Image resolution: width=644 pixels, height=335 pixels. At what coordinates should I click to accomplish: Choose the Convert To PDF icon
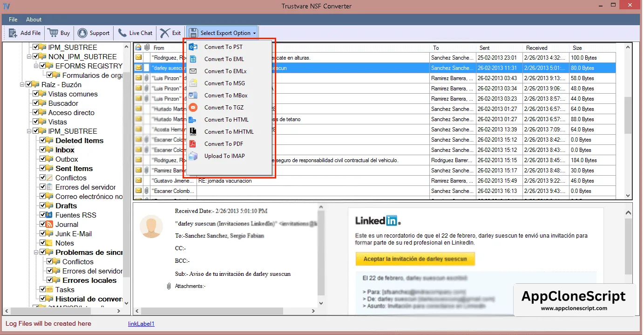[193, 144]
